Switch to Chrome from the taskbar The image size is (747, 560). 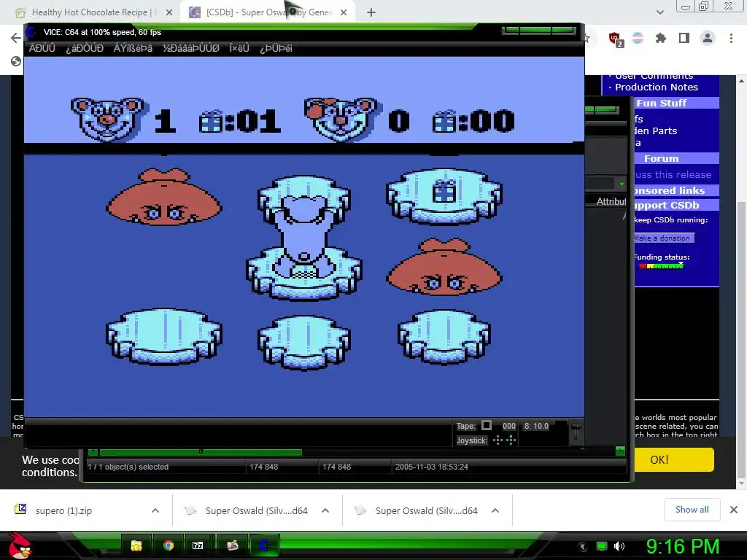click(169, 545)
